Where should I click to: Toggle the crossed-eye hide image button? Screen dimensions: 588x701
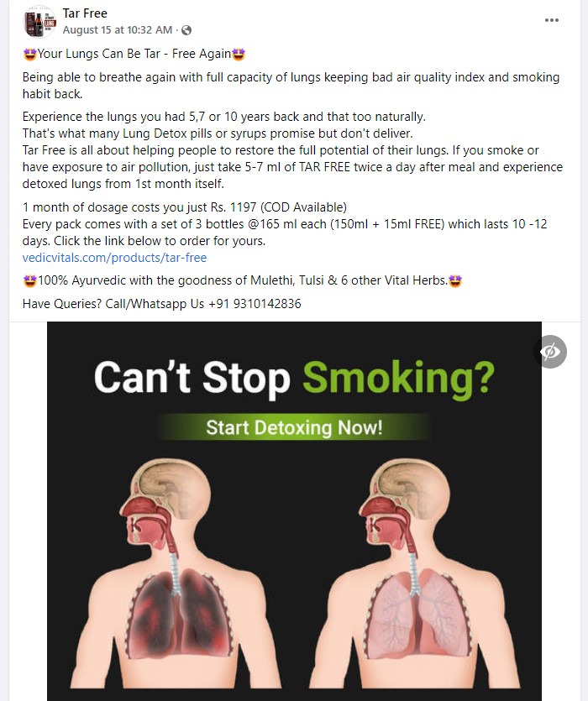[550, 352]
